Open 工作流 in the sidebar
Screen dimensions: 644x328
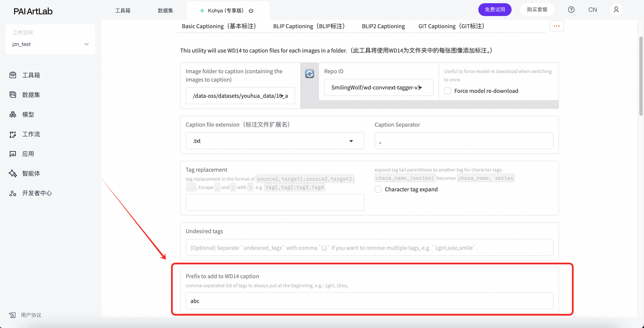(31, 134)
